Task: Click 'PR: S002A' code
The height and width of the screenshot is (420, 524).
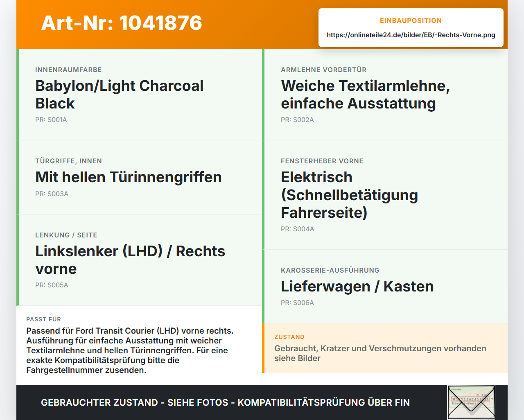Action: click(297, 120)
